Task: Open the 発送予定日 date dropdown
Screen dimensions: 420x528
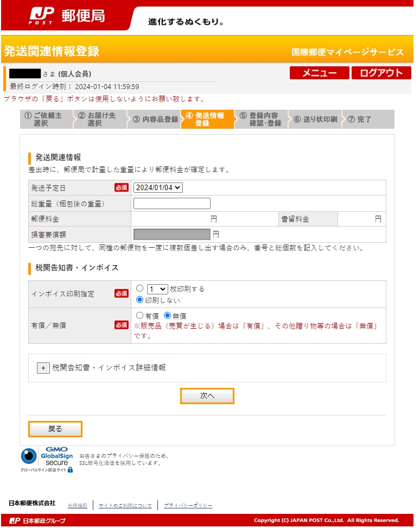Action: tap(158, 187)
